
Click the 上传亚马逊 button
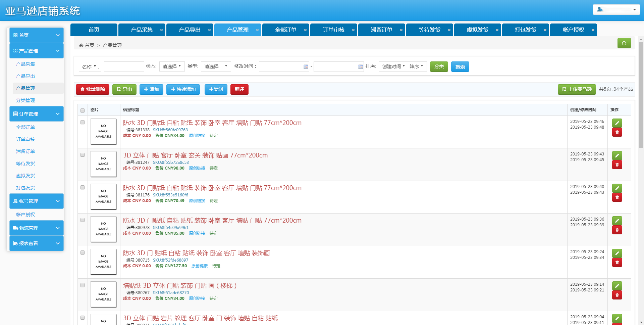point(577,89)
